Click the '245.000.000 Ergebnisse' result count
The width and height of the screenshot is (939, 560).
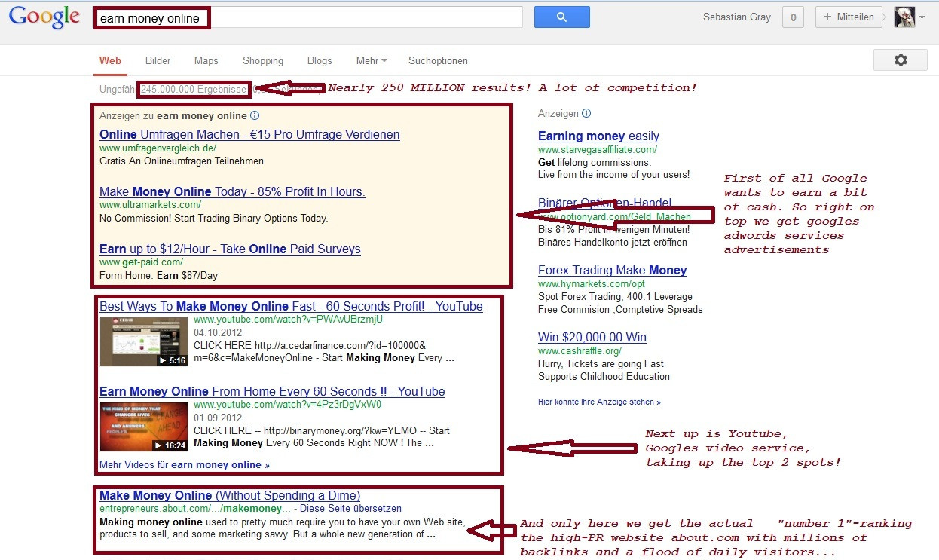click(x=194, y=90)
